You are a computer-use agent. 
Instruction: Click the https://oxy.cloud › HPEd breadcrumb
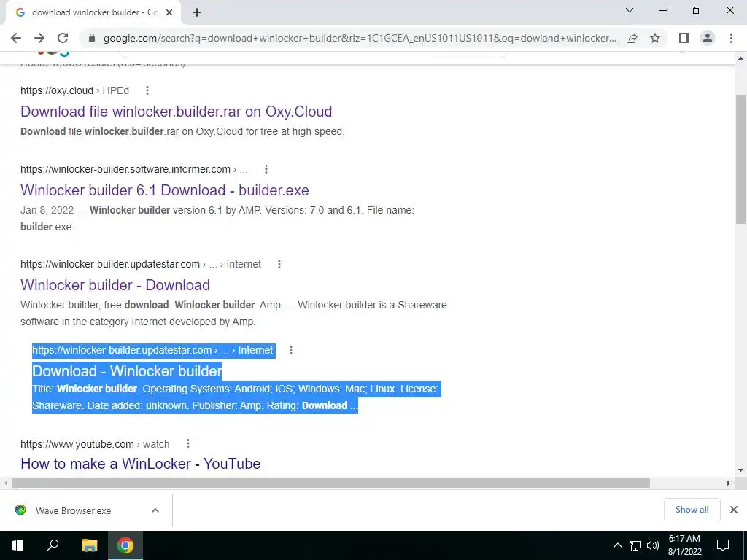tap(75, 90)
